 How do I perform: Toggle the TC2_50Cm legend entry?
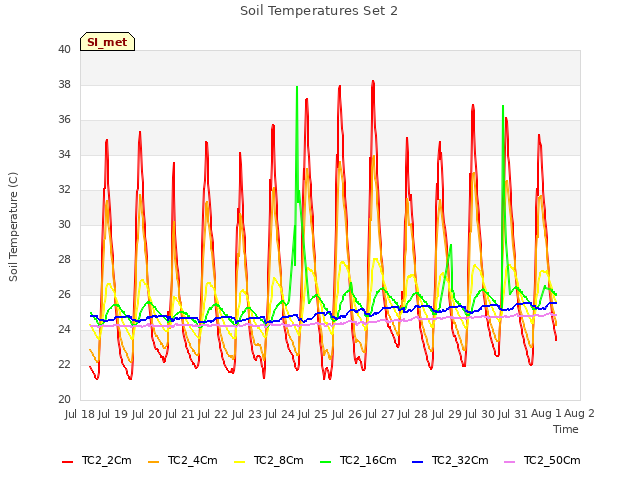click(542, 461)
